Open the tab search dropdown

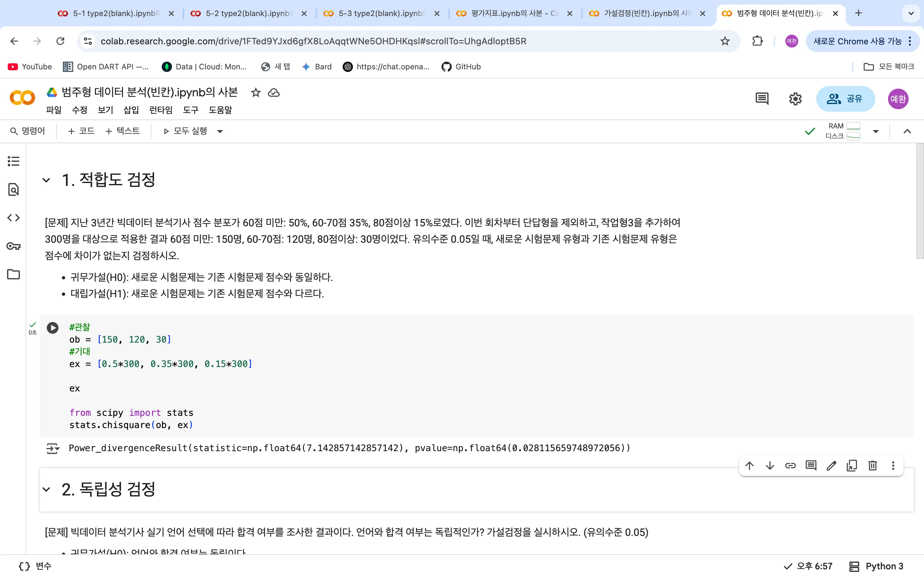point(911,13)
